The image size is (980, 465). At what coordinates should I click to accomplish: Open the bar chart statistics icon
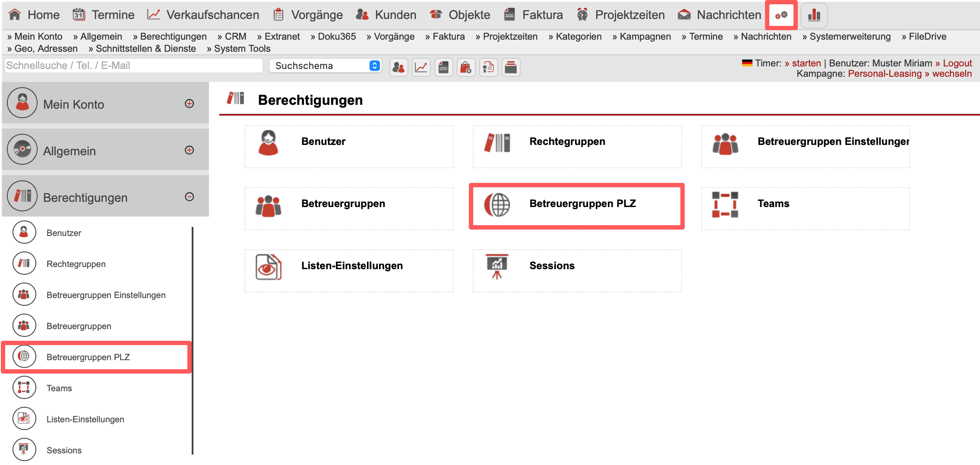814,15
